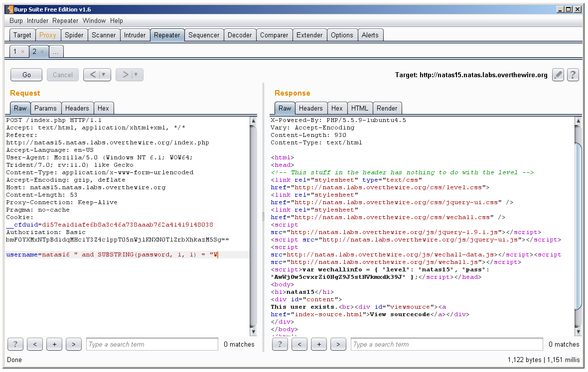Go to next match in response search
This screenshot has height=372, width=588.
coord(338,344)
